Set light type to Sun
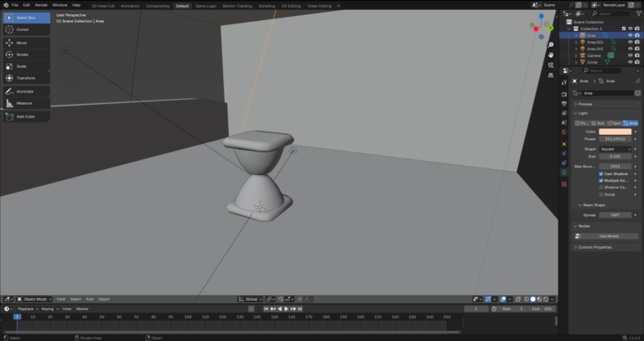Image resolution: width=644 pixels, height=341 pixels. click(599, 123)
